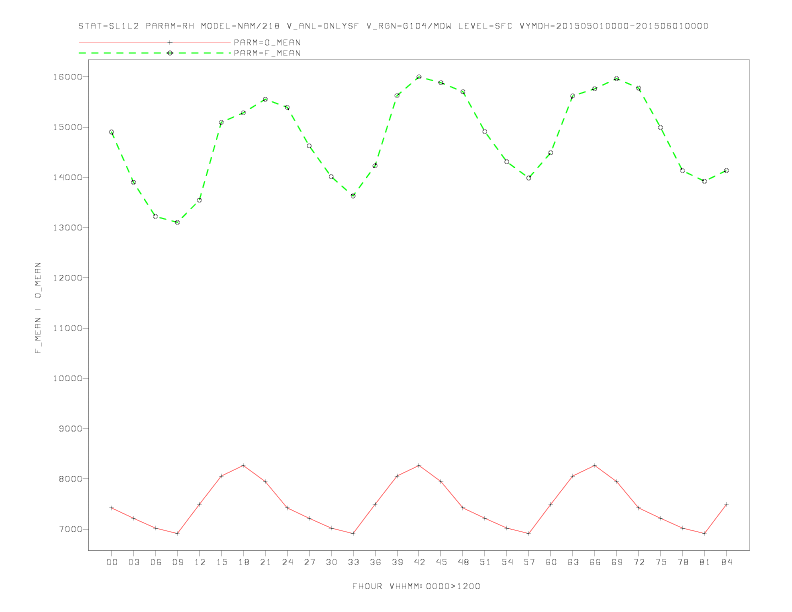Click the 30 forecast hour tick label
This screenshot has width=792, height=612.
(x=331, y=562)
